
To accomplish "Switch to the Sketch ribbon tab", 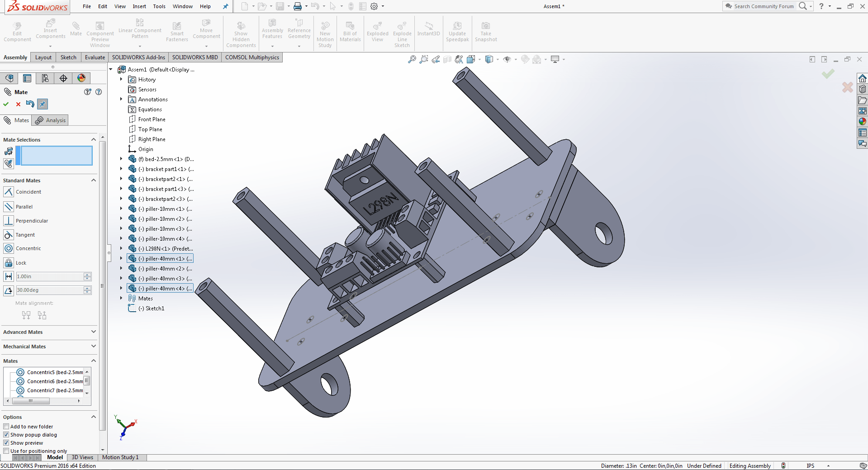I will (x=68, y=57).
